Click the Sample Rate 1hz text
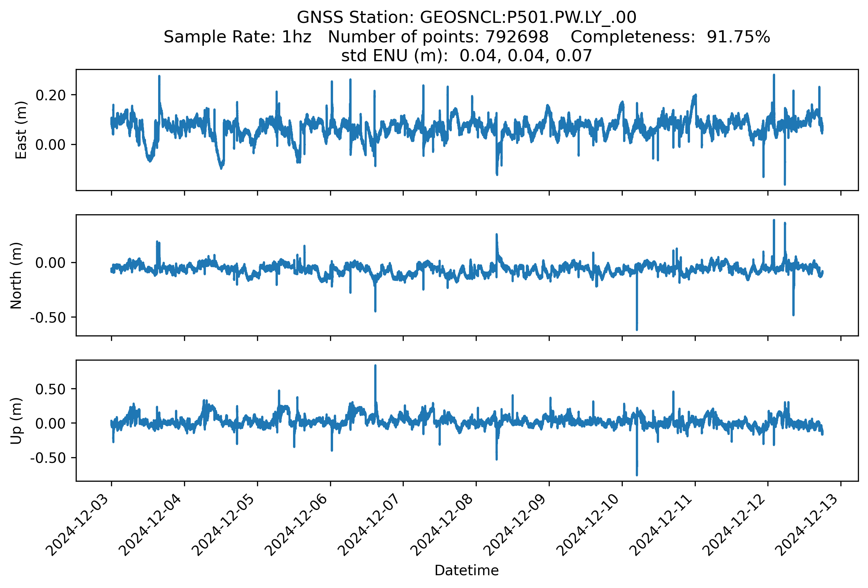 pos(238,37)
